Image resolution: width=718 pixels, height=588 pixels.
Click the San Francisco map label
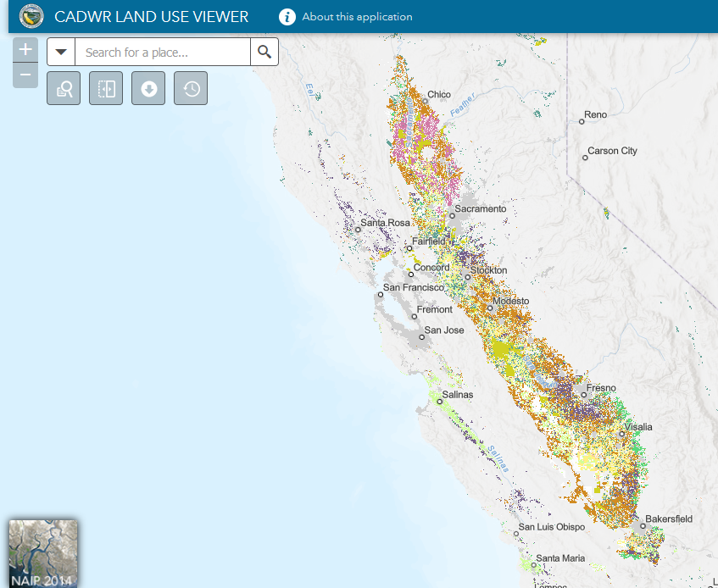[414, 288]
